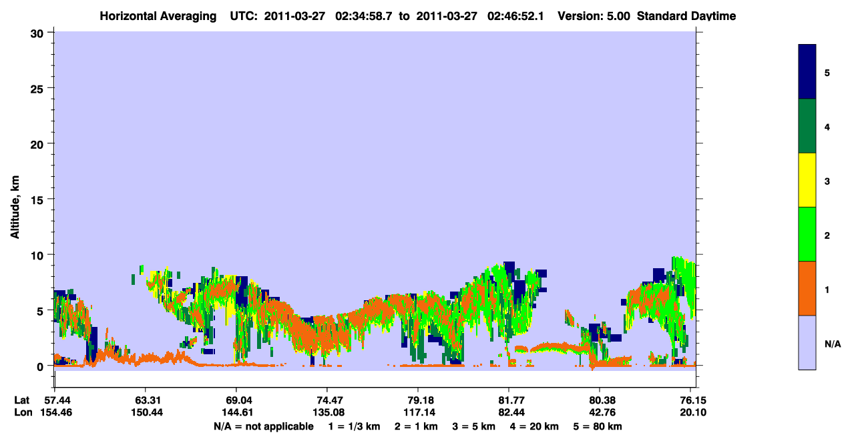Click the start time '02:34:58.7'
The width and height of the screenshot is (868, 445).
point(365,16)
